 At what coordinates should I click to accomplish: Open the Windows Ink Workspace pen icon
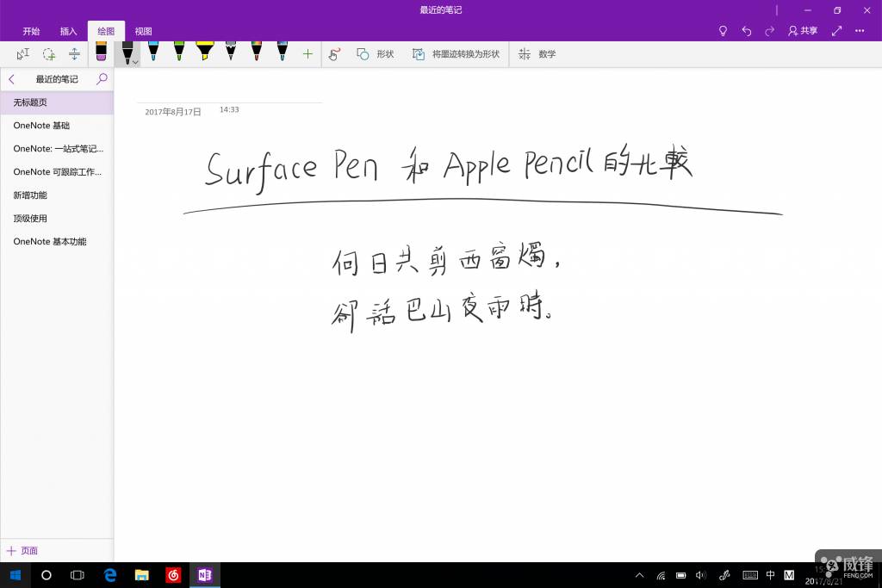tap(725, 575)
